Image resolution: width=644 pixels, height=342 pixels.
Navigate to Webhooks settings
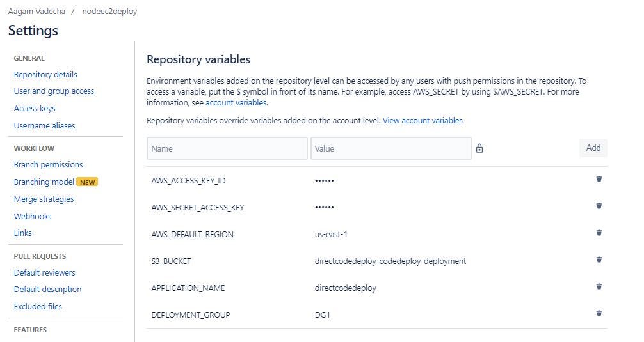[x=33, y=216]
